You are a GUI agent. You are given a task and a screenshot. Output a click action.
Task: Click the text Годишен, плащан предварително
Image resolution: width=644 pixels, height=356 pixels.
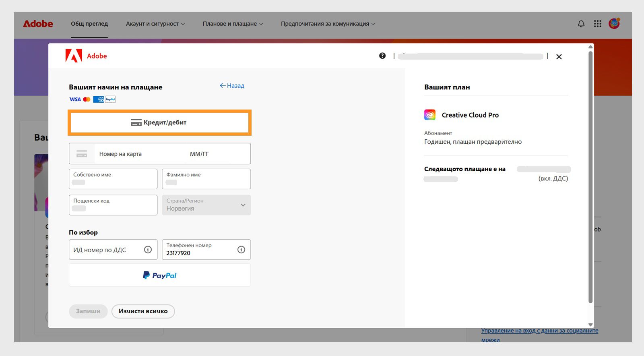[473, 142]
